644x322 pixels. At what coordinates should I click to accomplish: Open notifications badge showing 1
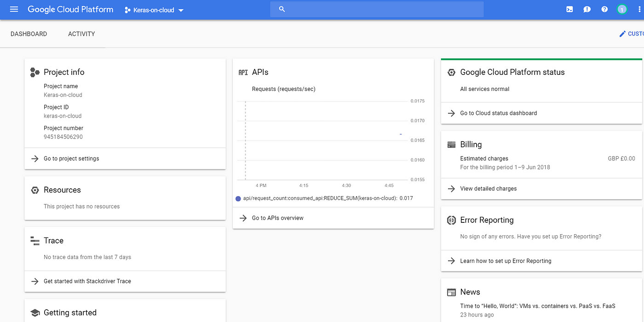click(622, 9)
